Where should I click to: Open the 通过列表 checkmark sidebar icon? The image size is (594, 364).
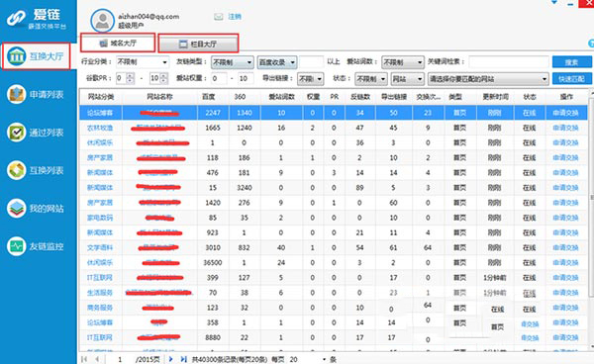16,133
